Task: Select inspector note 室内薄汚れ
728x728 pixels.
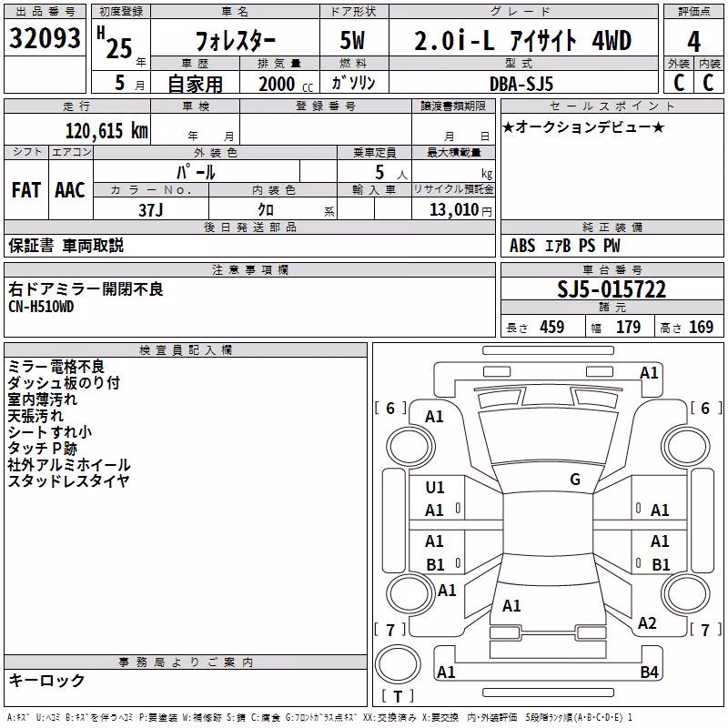Action: [x=42, y=399]
